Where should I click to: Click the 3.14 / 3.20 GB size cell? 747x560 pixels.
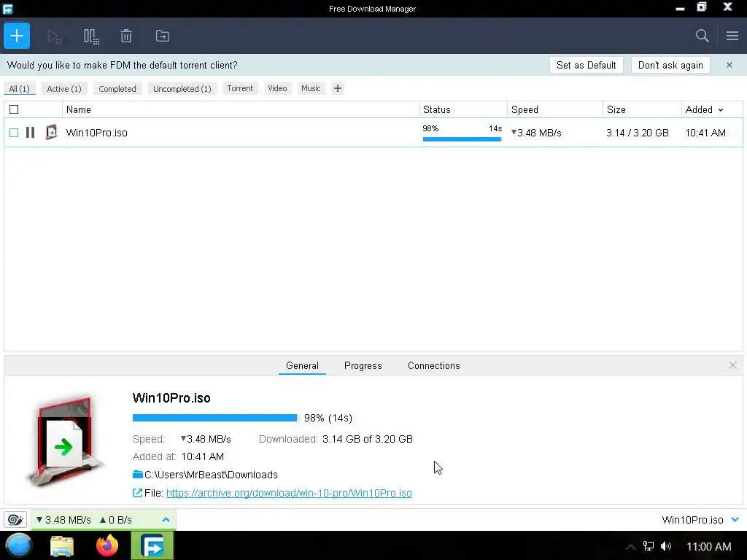(x=638, y=133)
